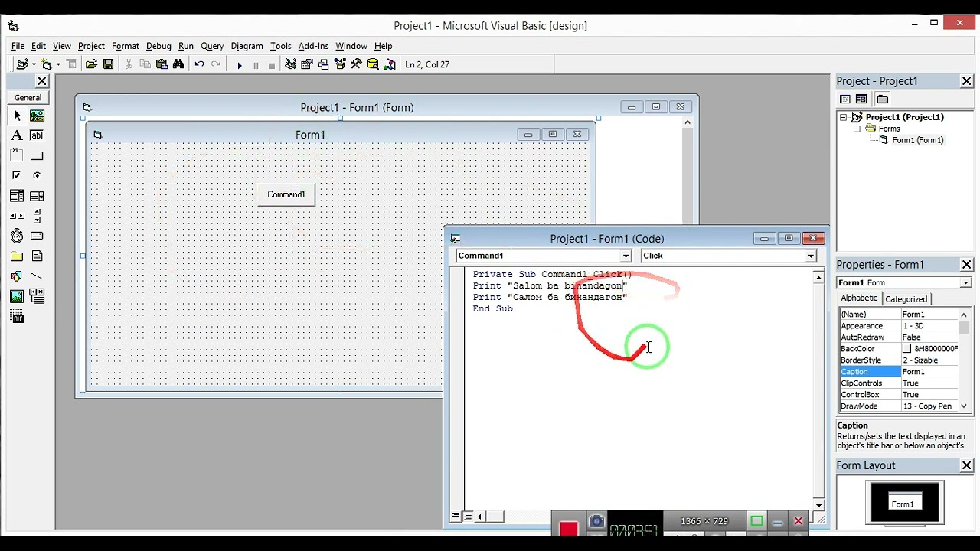Show Properties Window via toolbar icon
The width and height of the screenshot is (980, 551).
pyautogui.click(x=307, y=64)
